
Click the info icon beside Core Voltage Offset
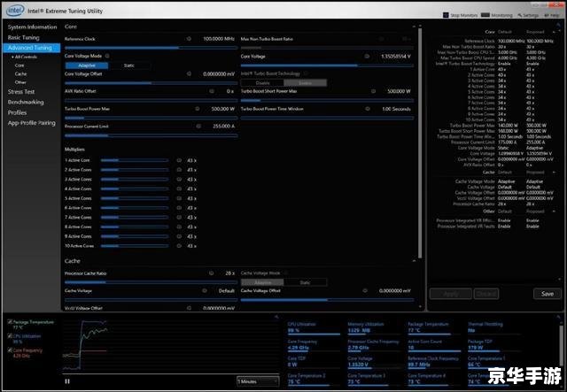[189, 73]
